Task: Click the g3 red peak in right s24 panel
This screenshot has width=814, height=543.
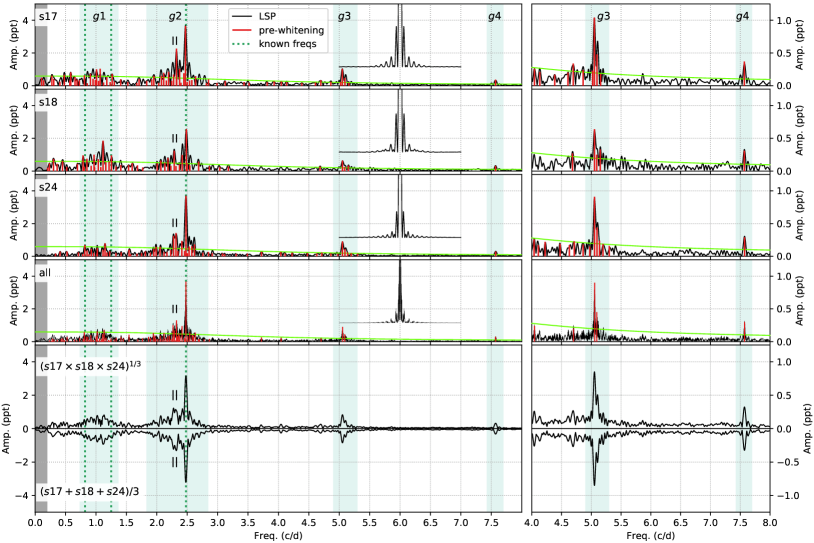Action: pyautogui.click(x=594, y=226)
